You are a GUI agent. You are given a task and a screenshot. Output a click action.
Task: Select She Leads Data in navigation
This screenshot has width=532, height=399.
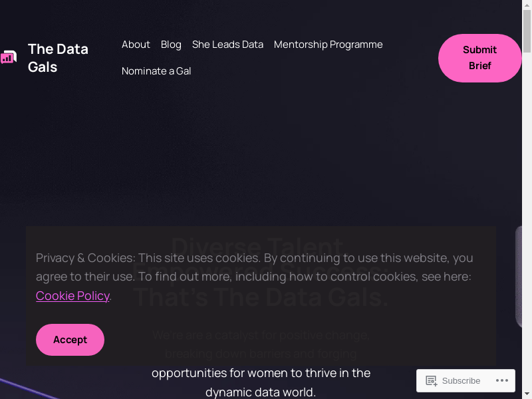(x=227, y=45)
